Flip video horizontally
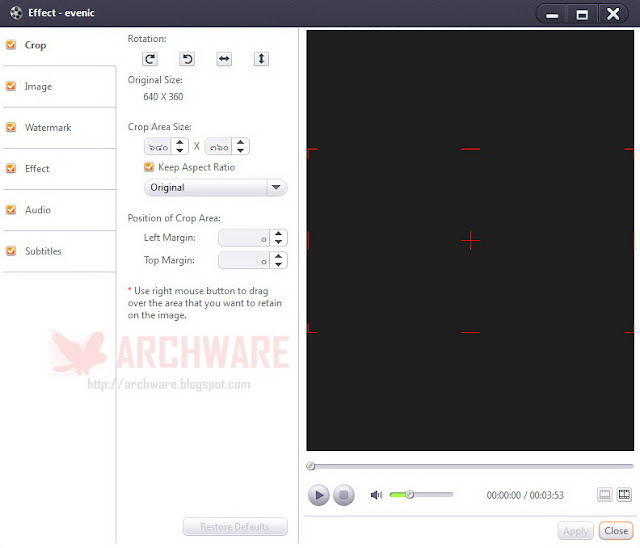Screen dimensions: 640x548 click(x=224, y=59)
